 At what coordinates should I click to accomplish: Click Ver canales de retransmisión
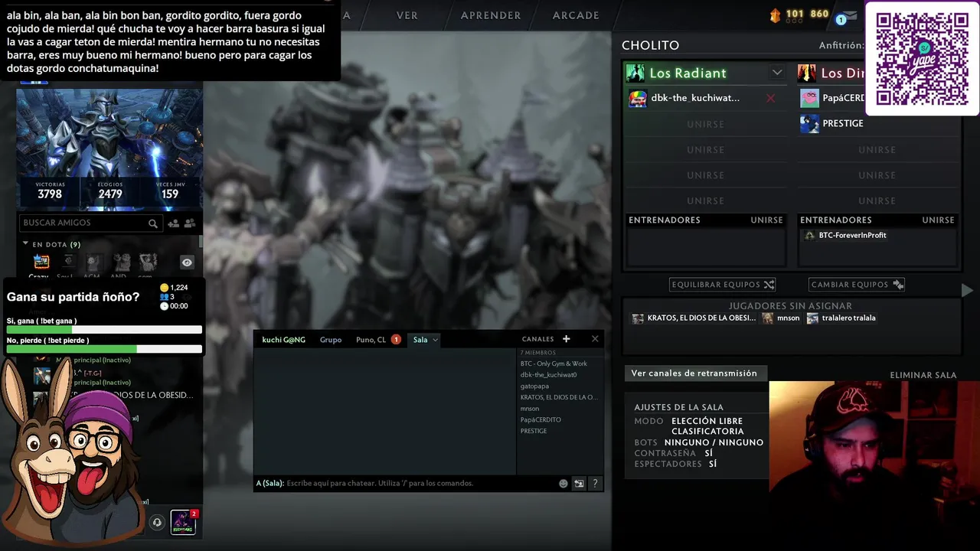click(x=694, y=373)
